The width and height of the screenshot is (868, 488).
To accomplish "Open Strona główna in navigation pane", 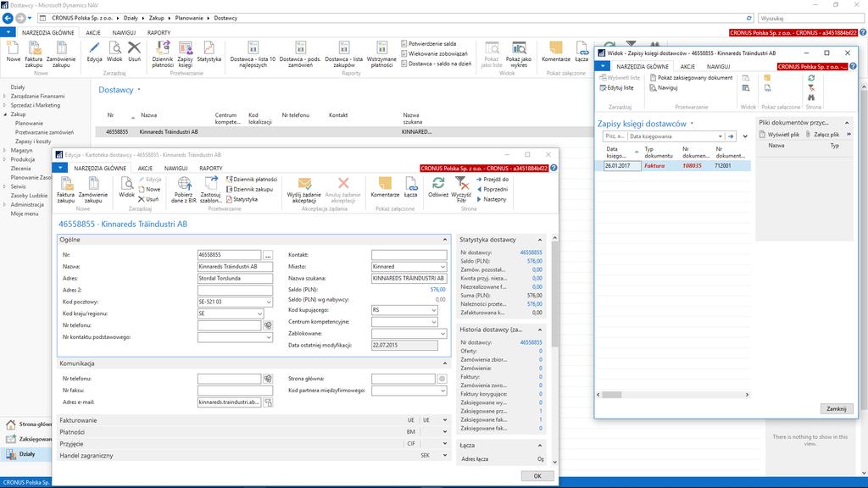I will (x=28, y=424).
